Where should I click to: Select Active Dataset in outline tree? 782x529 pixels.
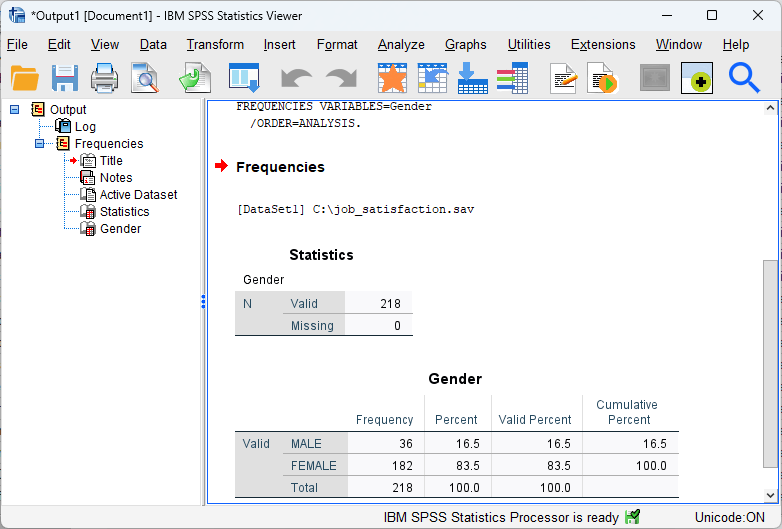138,194
